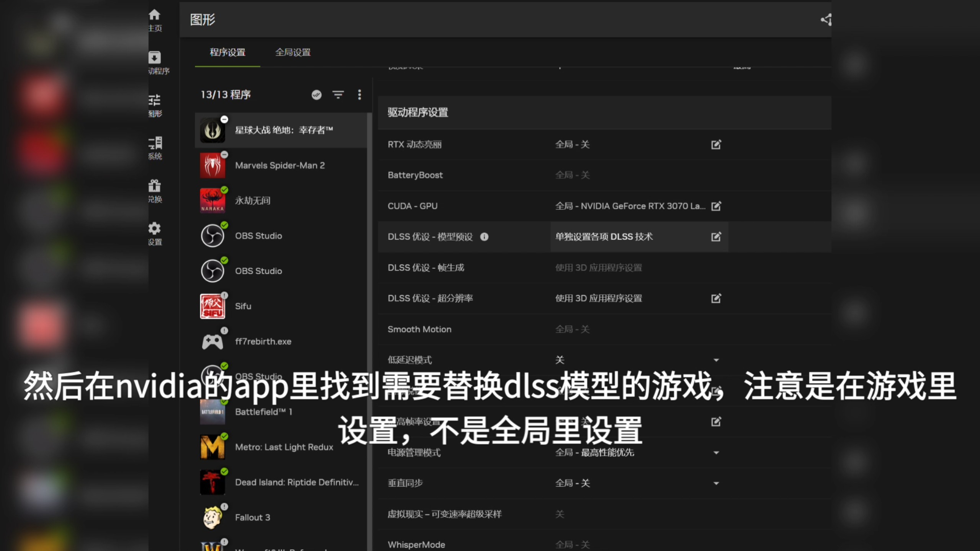Edit the DLSS 模型预设 override setting
Image resolution: width=980 pixels, height=551 pixels.
(716, 236)
